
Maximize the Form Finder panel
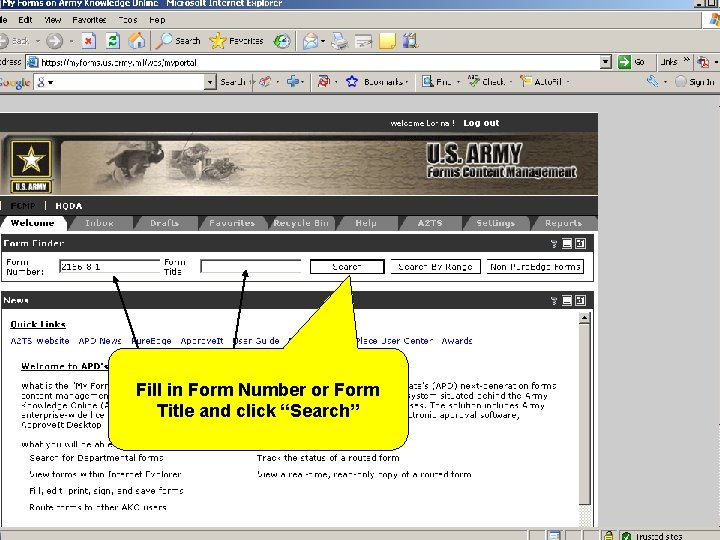coord(580,243)
